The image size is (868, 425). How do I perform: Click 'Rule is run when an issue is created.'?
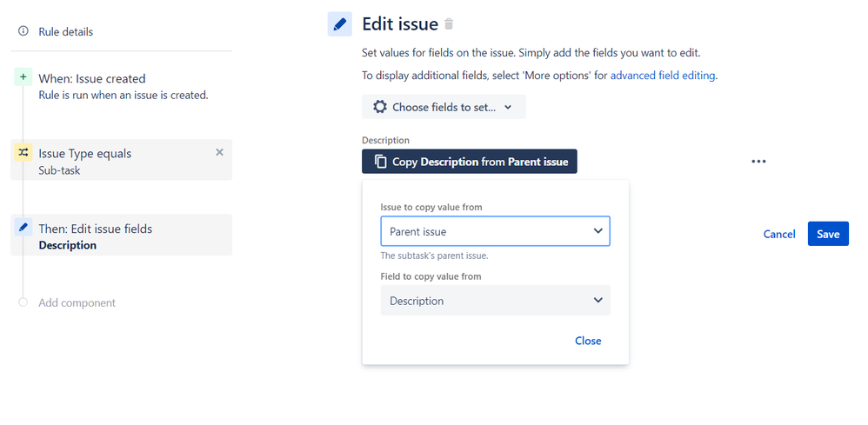pos(124,96)
